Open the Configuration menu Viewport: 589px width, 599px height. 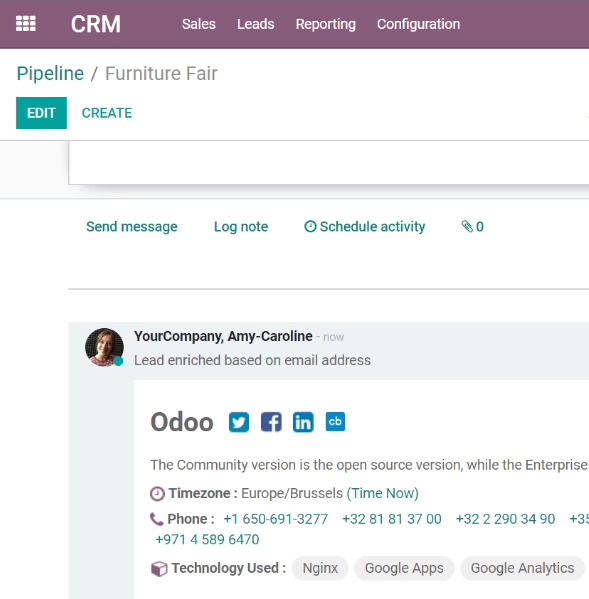tap(418, 24)
